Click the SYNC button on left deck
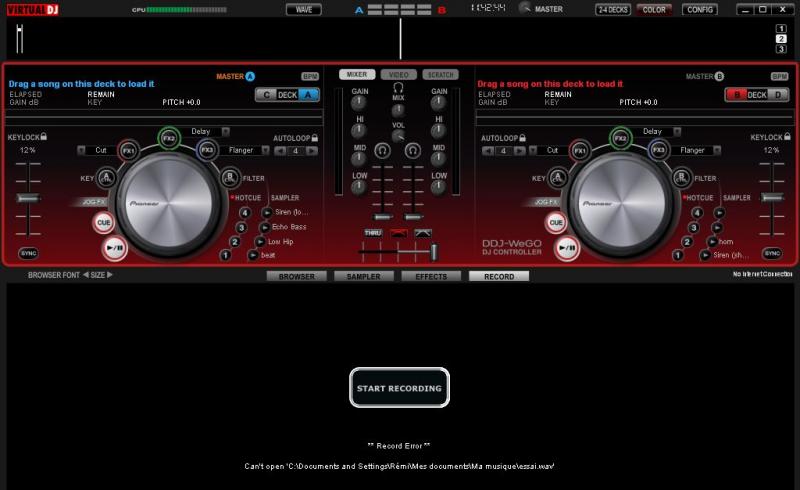Image resolution: width=800 pixels, height=490 pixels. [28, 253]
